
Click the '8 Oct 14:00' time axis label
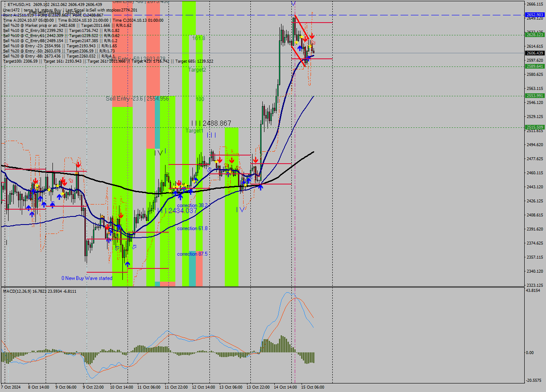[x=38, y=387]
